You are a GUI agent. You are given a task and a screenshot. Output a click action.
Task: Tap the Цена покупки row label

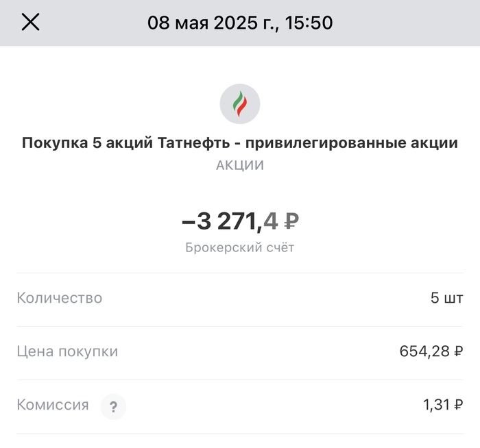point(67,351)
